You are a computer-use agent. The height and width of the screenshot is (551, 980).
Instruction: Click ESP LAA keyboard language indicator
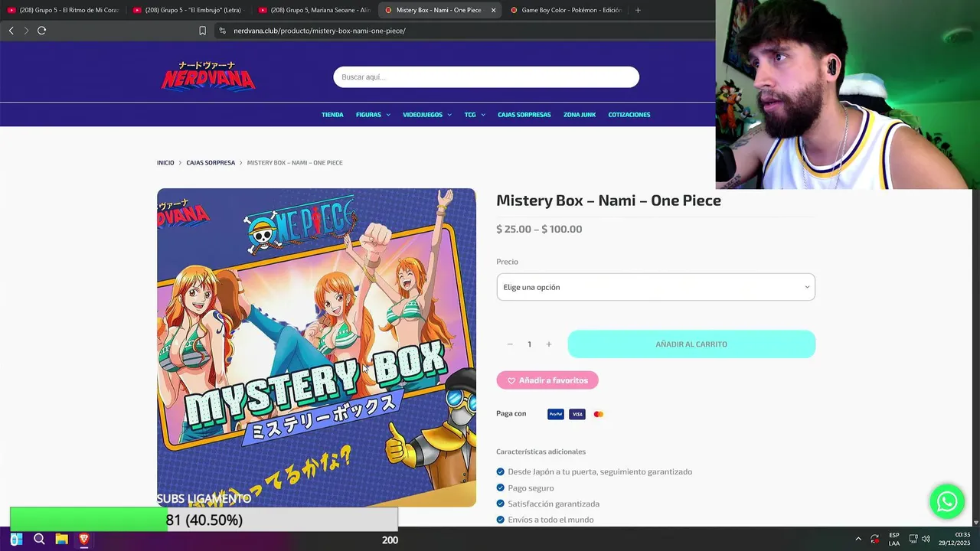[x=894, y=540]
